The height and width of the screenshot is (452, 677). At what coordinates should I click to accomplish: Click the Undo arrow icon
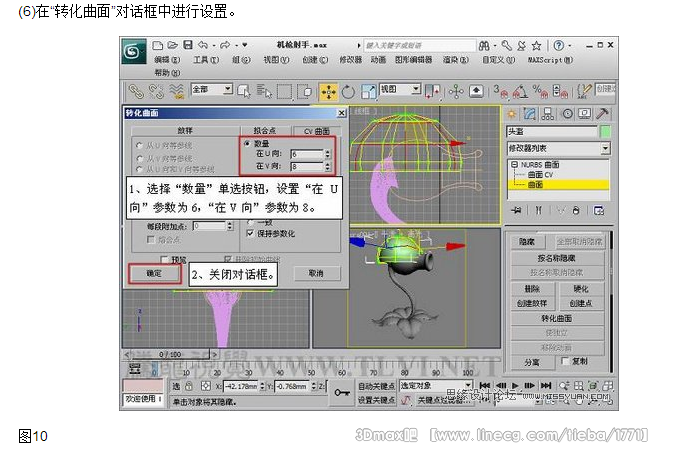[x=202, y=45]
